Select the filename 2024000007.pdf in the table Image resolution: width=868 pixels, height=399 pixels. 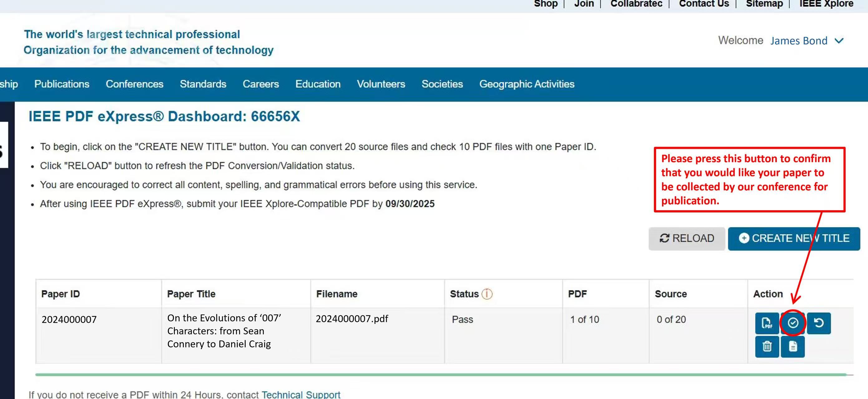coord(352,318)
